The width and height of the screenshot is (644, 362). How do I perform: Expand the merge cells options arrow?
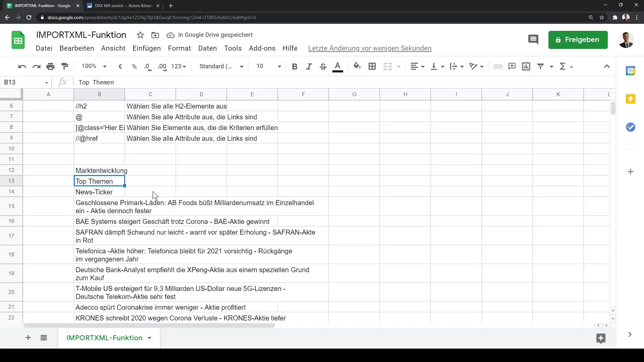click(x=399, y=67)
